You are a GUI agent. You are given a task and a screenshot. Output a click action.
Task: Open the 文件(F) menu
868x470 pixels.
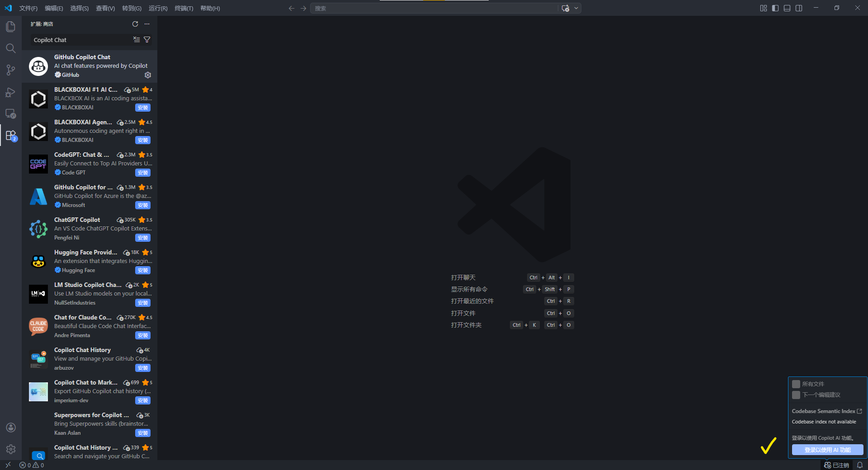28,8
